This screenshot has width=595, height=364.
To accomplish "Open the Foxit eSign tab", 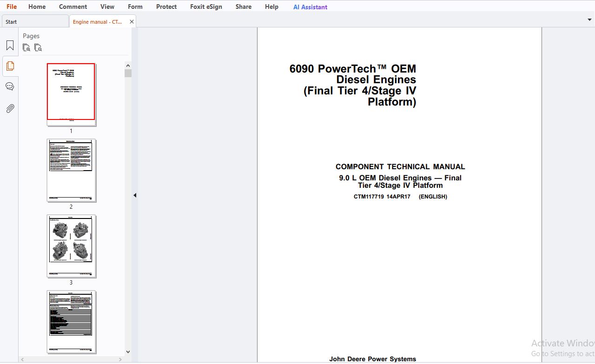I will pos(206,7).
